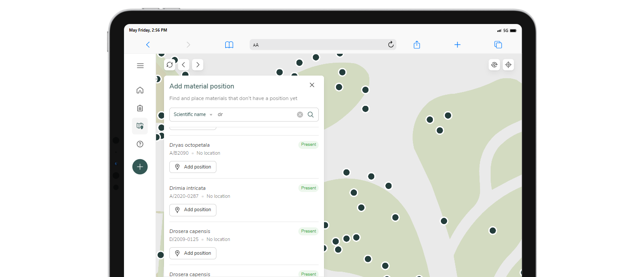Screen dimensions: 644x277
Task: Show Safari tab overview
Action: pyautogui.click(x=498, y=44)
